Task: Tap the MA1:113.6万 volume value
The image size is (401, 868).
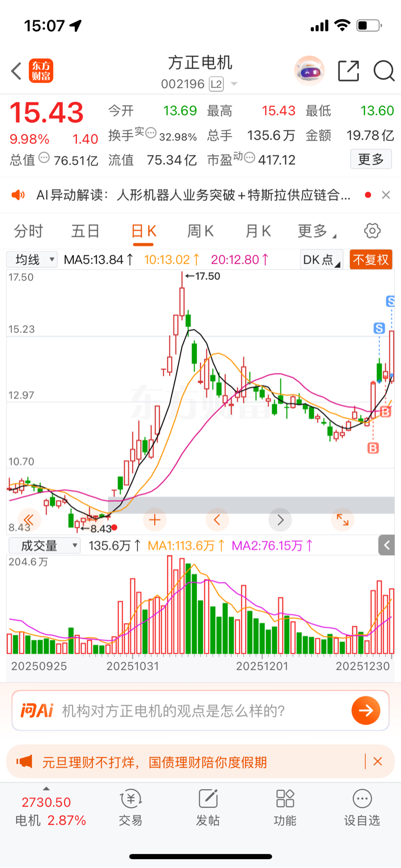Action: (x=186, y=545)
